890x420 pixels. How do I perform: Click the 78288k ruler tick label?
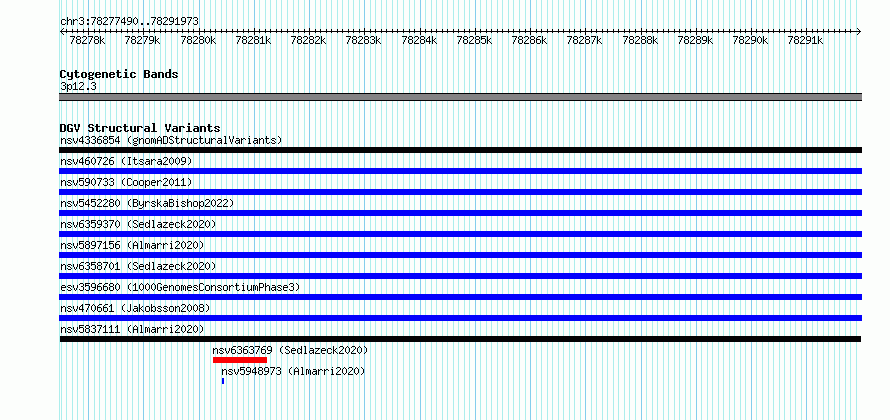pos(640,40)
